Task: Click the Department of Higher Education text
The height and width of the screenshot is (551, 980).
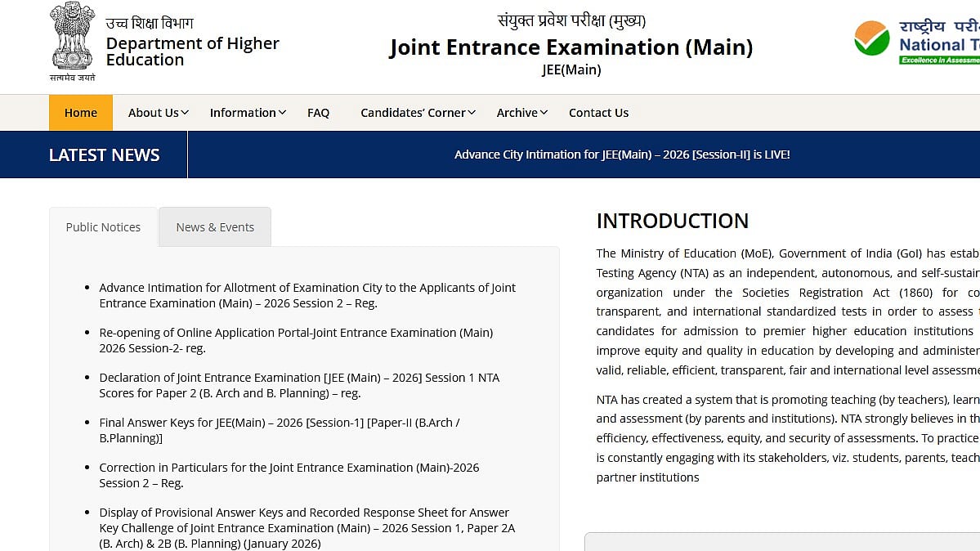Action: pos(192,52)
